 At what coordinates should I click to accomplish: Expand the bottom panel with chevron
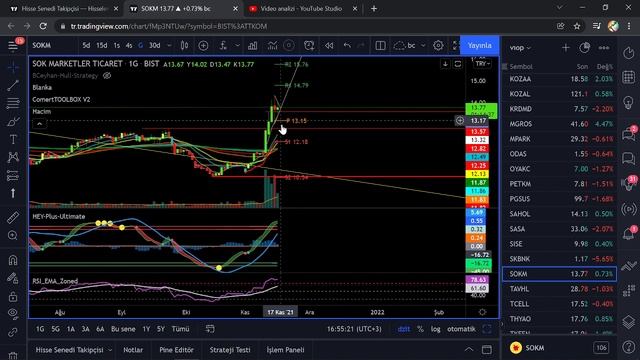tap(469, 349)
